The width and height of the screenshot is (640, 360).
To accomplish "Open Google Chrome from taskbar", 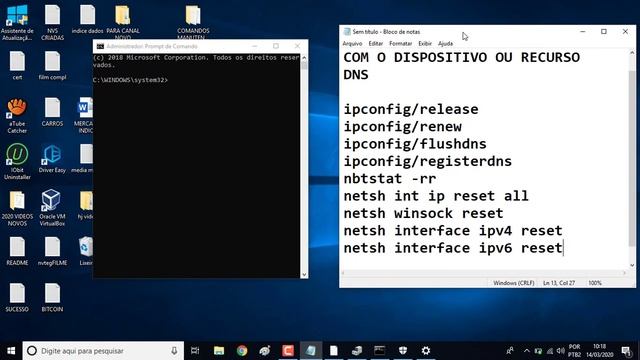I will (x=242, y=351).
